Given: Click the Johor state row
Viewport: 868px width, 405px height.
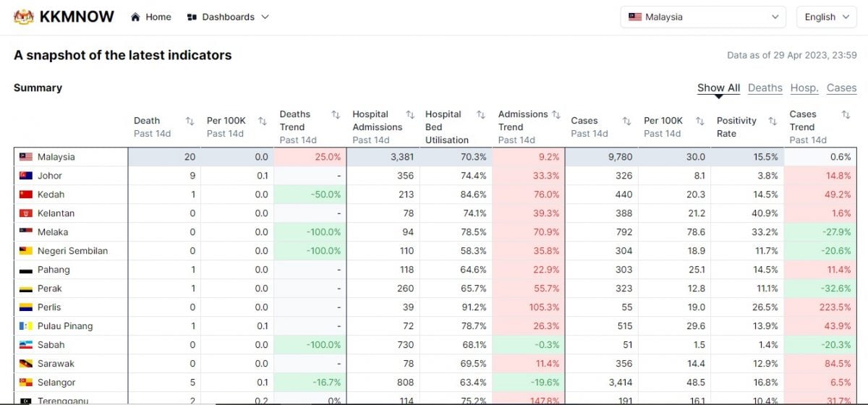Looking at the screenshot, I should click(50, 176).
